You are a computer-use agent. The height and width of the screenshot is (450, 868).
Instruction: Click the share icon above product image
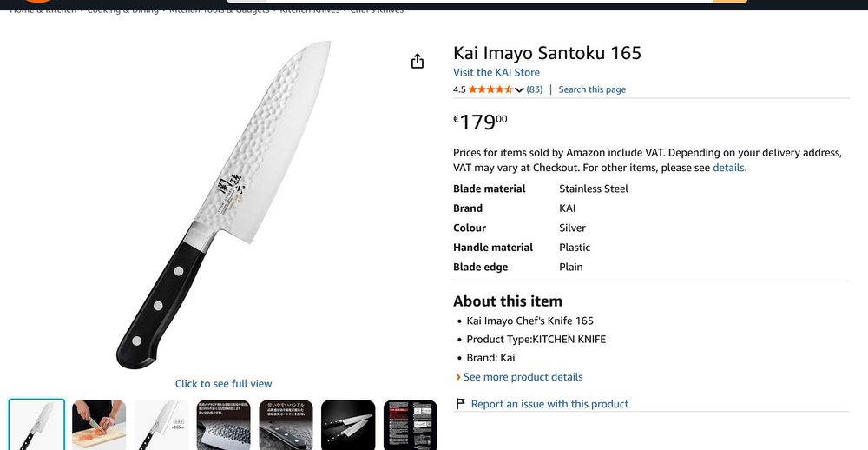coord(418,61)
